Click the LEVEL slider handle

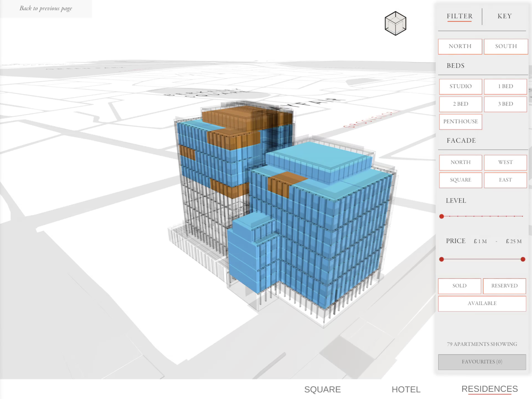click(x=442, y=216)
